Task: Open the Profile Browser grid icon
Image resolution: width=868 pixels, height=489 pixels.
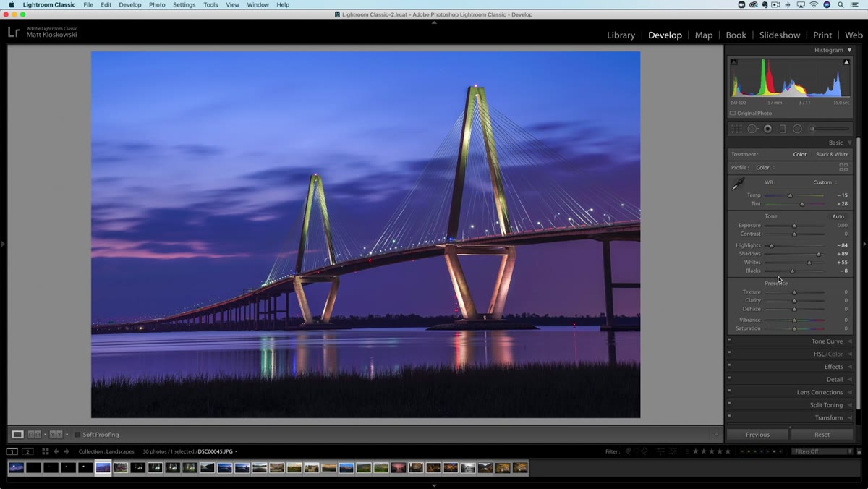Action: click(843, 167)
